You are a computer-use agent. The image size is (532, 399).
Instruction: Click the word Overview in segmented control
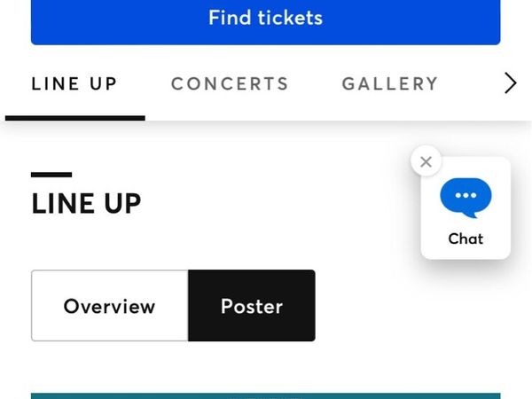click(109, 307)
